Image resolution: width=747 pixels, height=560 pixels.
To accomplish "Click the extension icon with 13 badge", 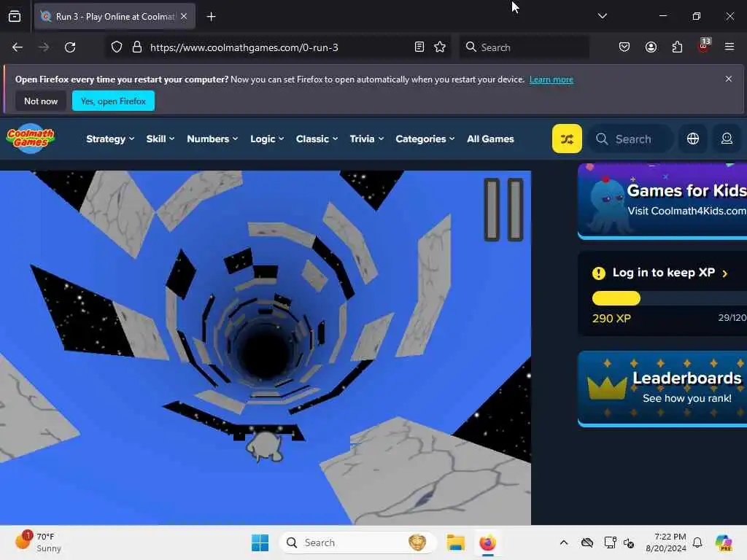I will coord(704,46).
